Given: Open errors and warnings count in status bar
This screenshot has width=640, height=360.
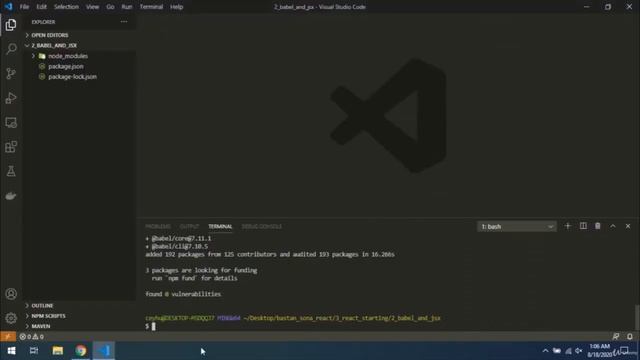Looking at the screenshot, I should pyautogui.click(x=31, y=337).
